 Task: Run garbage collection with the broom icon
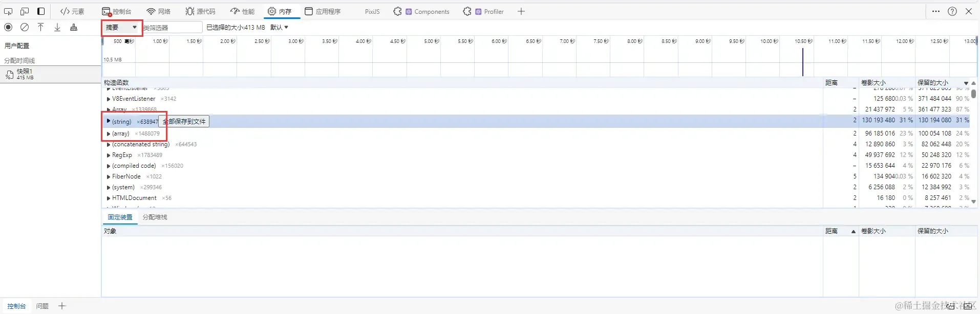click(74, 27)
